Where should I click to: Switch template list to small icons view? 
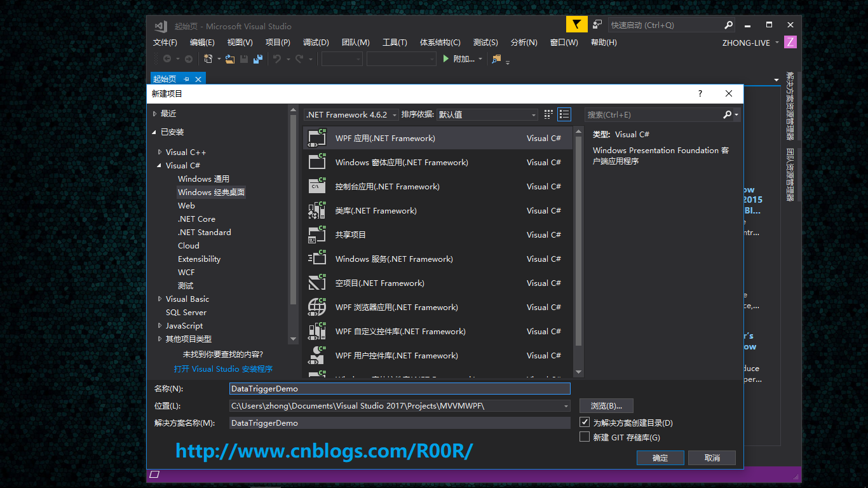tap(549, 114)
